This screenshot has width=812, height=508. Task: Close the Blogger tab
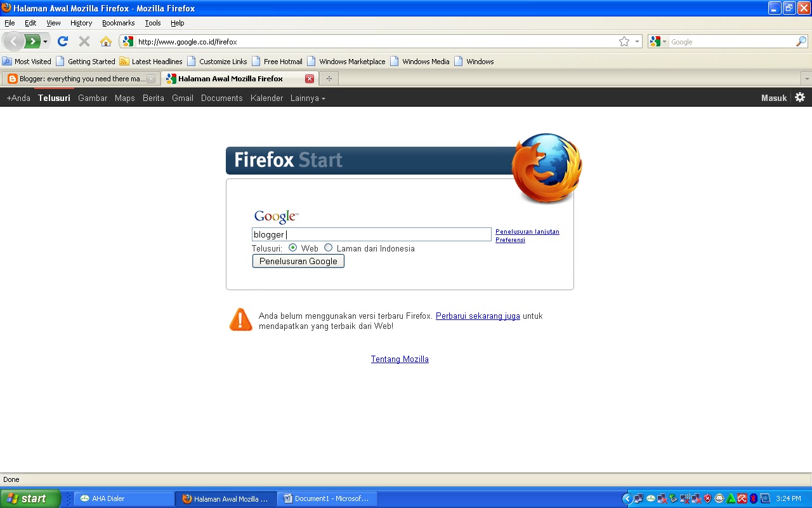tap(151, 79)
